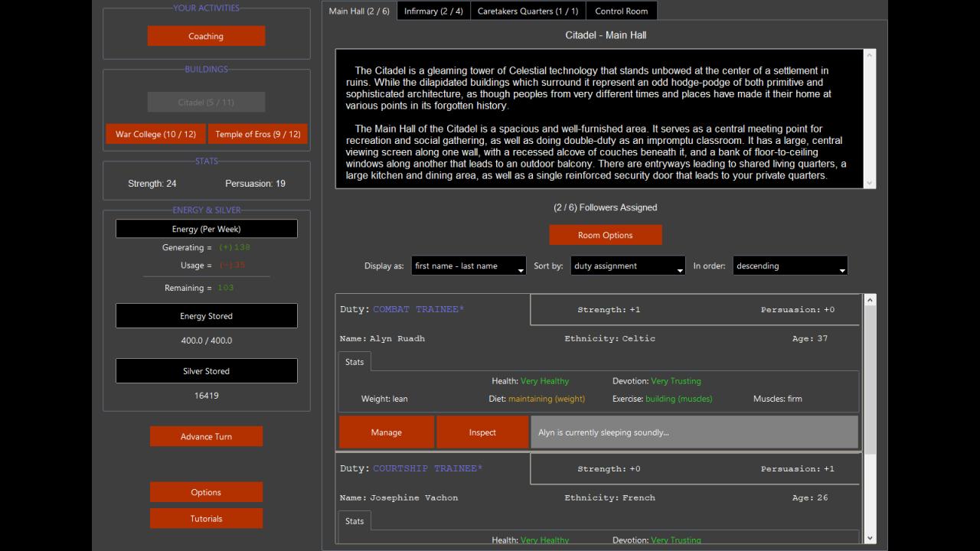
Task: Click Josephine's Ethnicity: French field
Action: [610, 497]
